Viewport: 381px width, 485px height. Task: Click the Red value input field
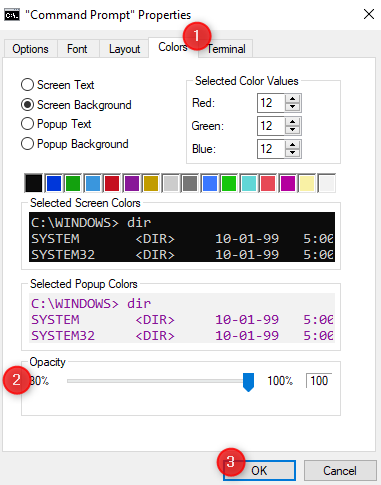pyautogui.click(x=271, y=103)
